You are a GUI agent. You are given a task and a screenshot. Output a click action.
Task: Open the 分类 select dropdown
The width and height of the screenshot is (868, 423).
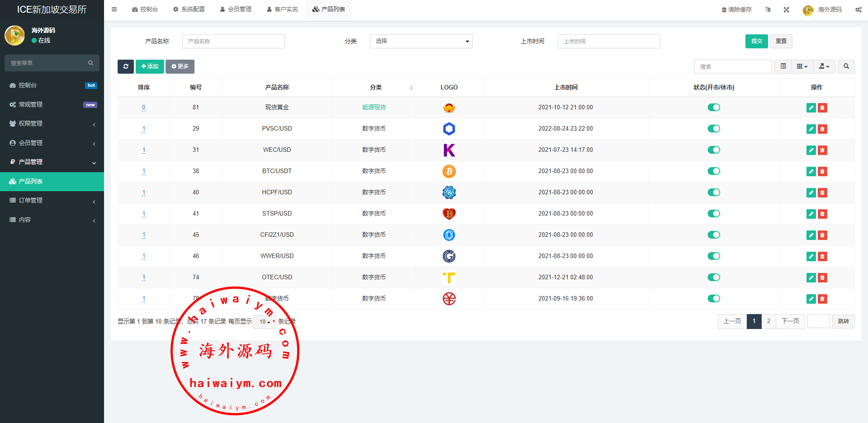point(421,41)
